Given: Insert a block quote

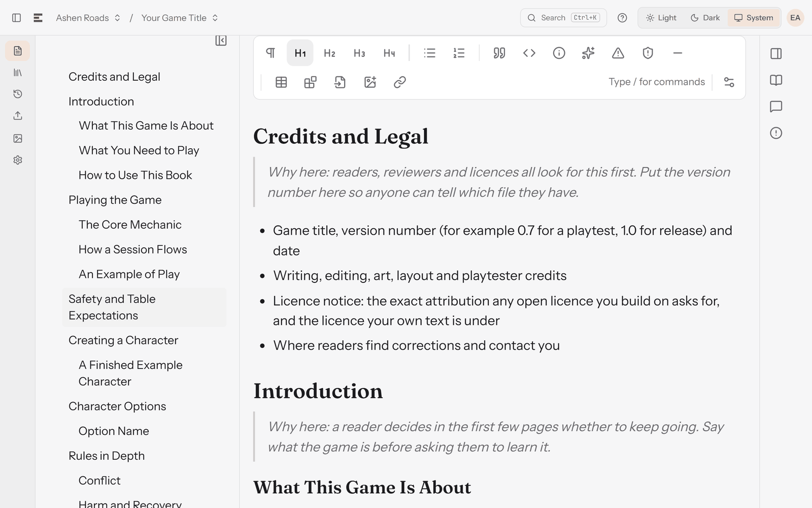Looking at the screenshot, I should [499, 53].
